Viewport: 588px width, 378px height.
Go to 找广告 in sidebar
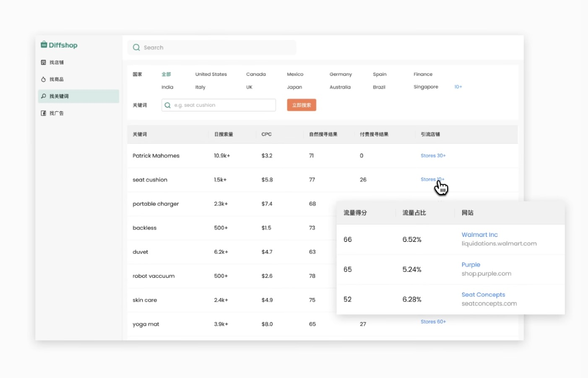57,113
